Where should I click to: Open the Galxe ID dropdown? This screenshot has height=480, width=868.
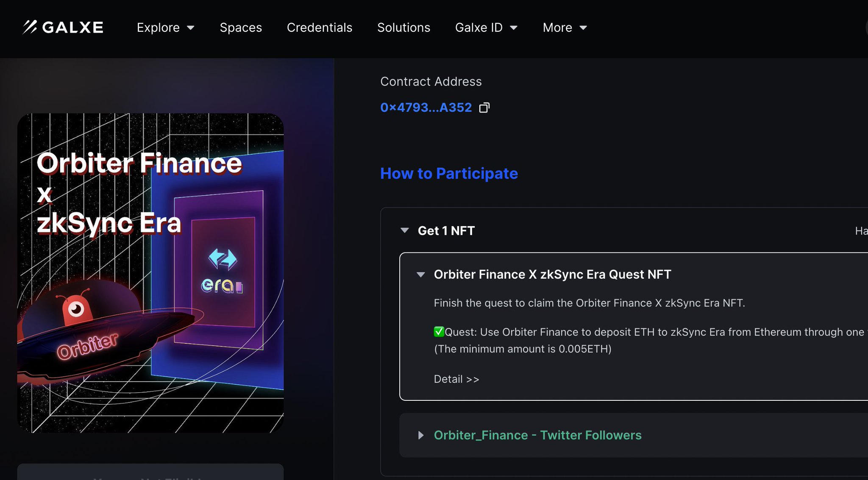coord(486,28)
